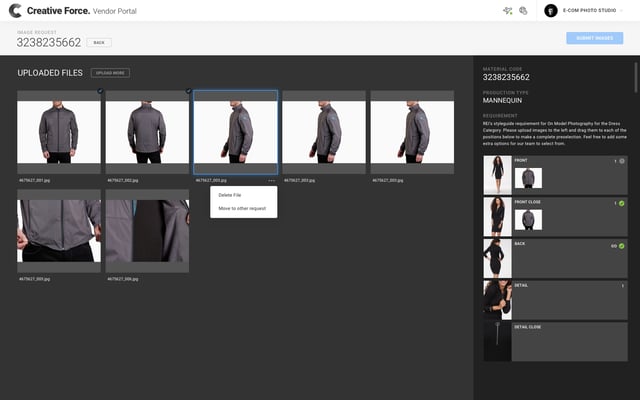Click the jacket image in Front Close slot

(x=529, y=219)
